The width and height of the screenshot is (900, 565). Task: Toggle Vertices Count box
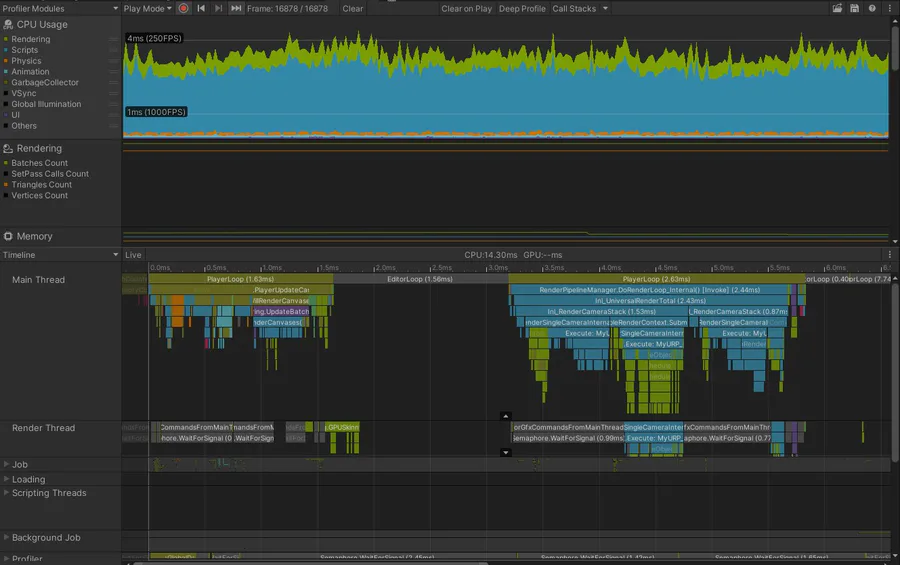6,195
